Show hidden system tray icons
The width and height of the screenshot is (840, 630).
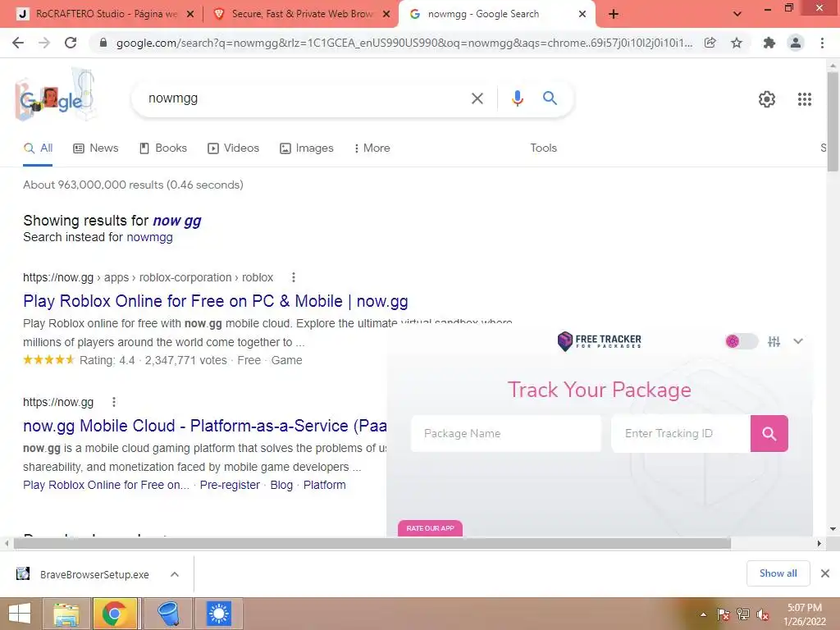pyautogui.click(x=703, y=614)
